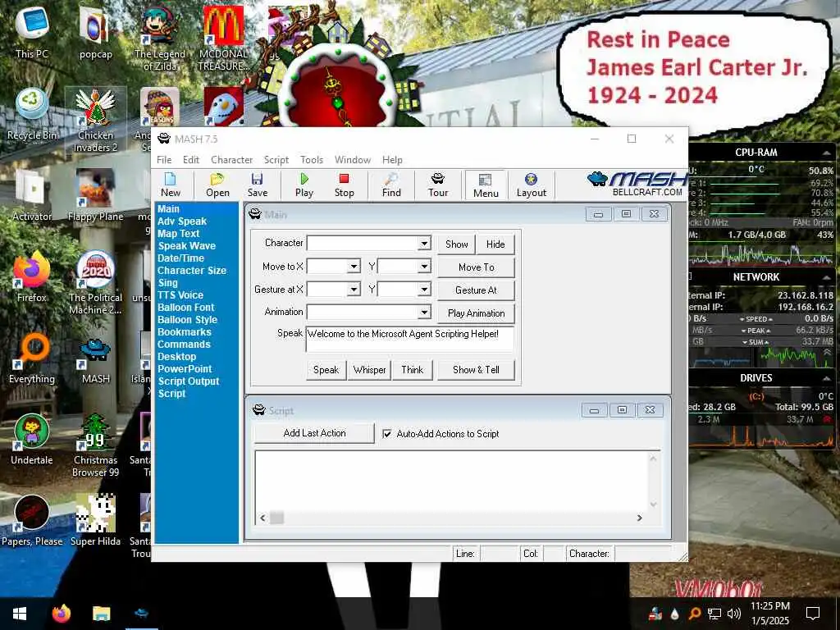Open the Edit menu

pos(190,160)
